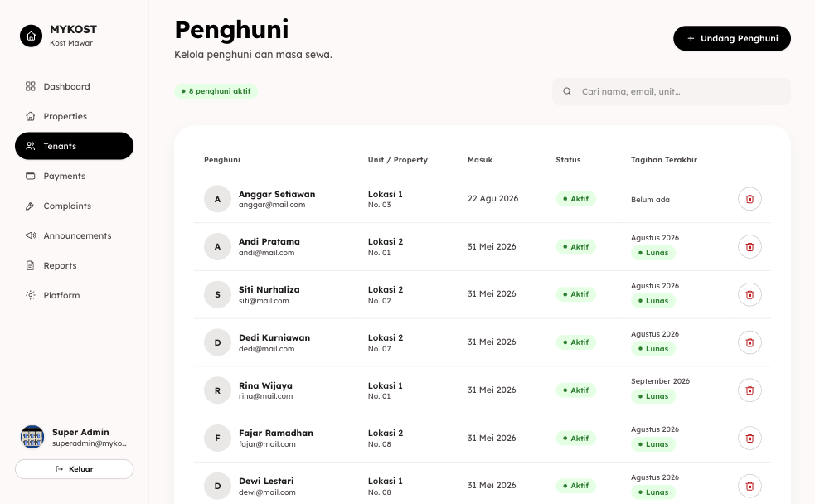The width and height of the screenshot is (815, 504).
Task: Click Lunas badge in Rina Wijaya's row
Action: (x=653, y=396)
